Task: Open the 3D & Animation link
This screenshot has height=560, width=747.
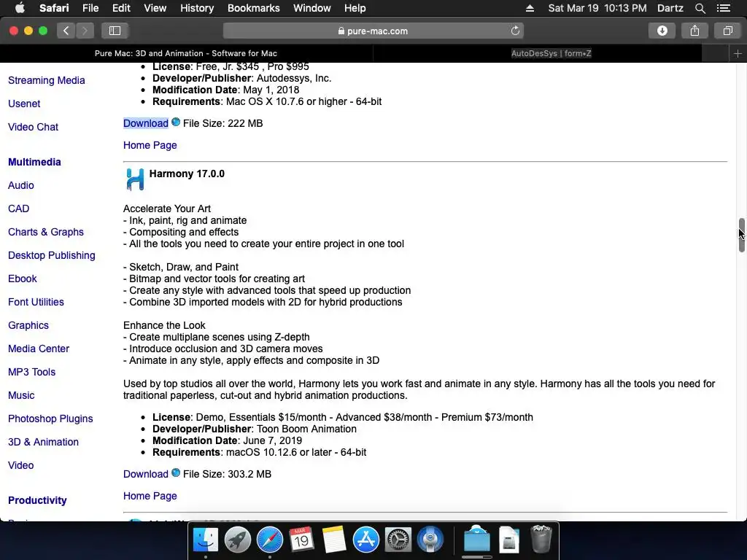Action: click(43, 442)
